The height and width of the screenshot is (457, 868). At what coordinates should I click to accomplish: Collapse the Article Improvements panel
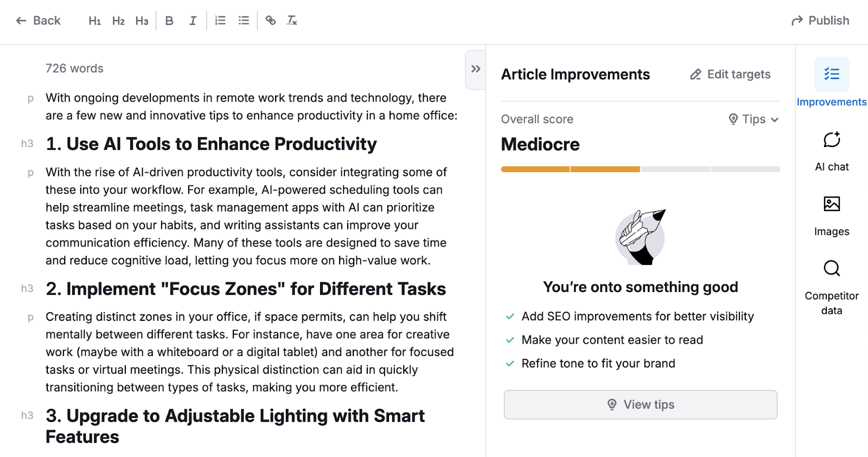[476, 69]
